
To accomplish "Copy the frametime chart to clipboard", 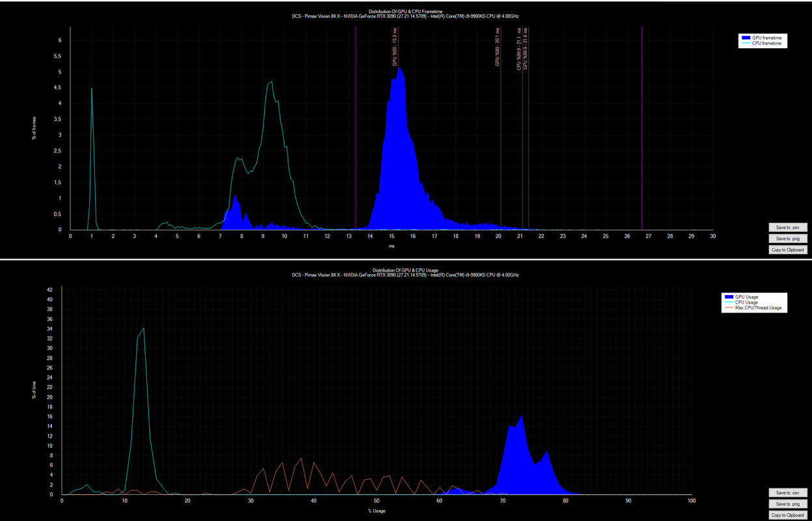I will [788, 250].
